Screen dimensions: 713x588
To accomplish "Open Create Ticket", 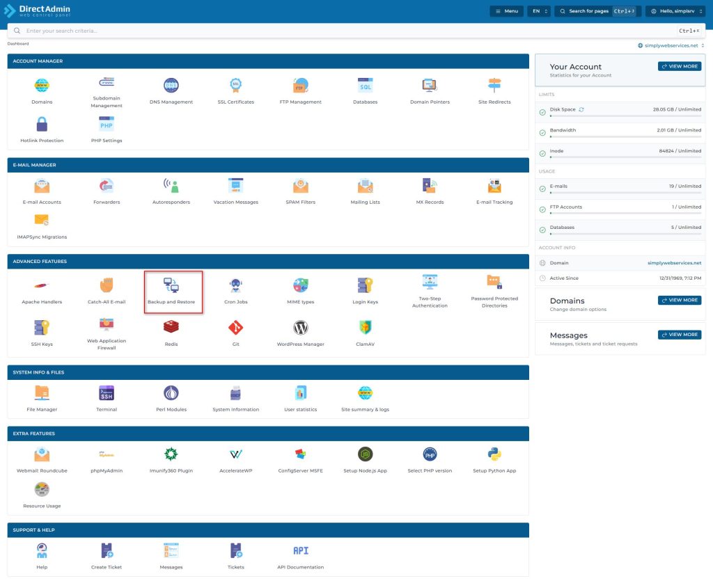I will tap(107, 556).
